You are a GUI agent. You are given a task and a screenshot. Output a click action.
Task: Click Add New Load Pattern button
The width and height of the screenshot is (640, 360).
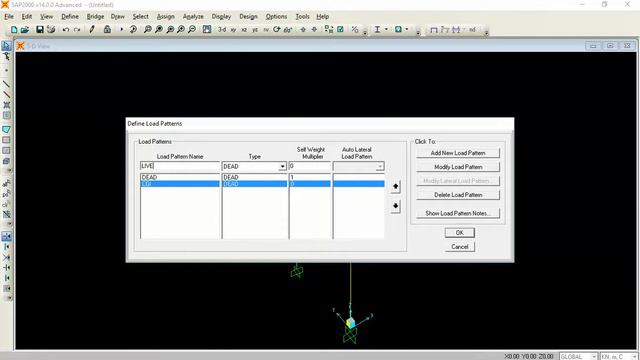click(458, 153)
